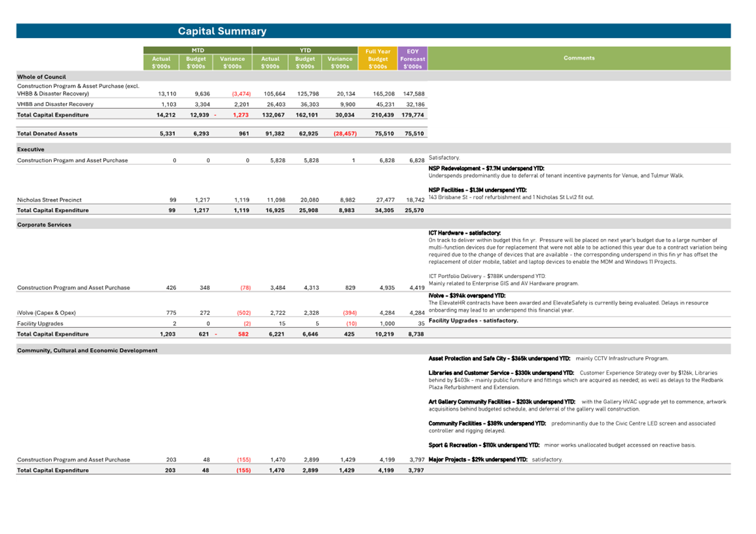Select the Comments column header
The image size is (756, 534).
pos(579,58)
